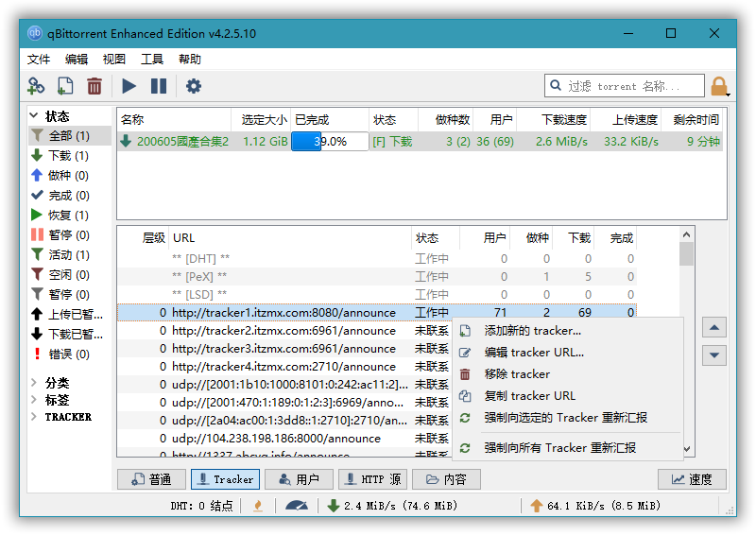The height and width of the screenshot is (536, 756).
Task: Click the 39.0% progress bar of the torrent
Action: [x=330, y=142]
